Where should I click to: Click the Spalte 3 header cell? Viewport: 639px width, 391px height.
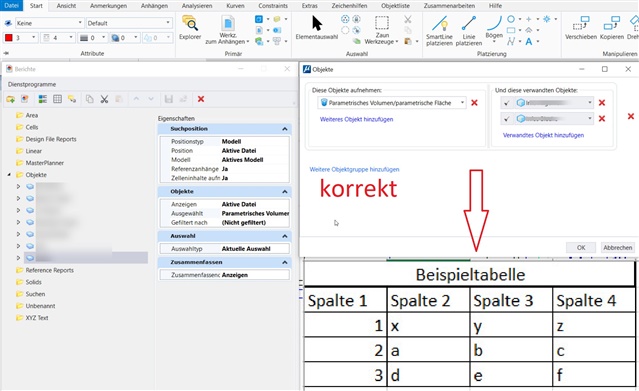(x=511, y=300)
